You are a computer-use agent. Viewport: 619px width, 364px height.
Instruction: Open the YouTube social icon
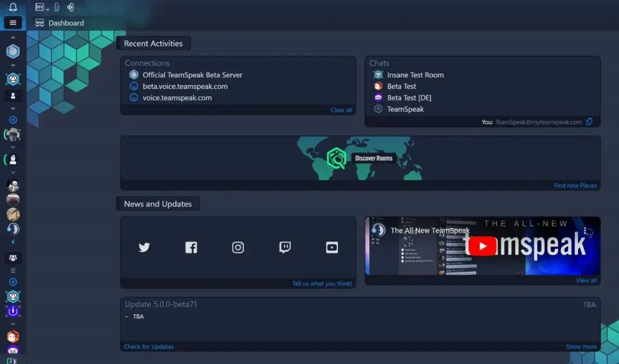(x=332, y=248)
